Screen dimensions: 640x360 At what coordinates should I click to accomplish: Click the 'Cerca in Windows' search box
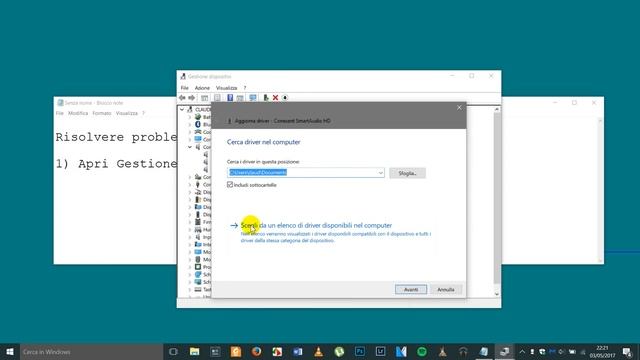91,351
